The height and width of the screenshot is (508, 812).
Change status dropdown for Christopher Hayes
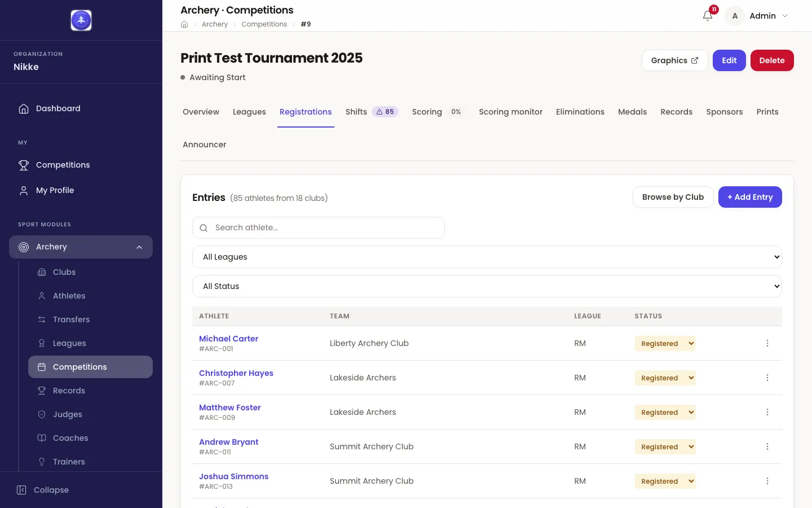[x=665, y=378]
